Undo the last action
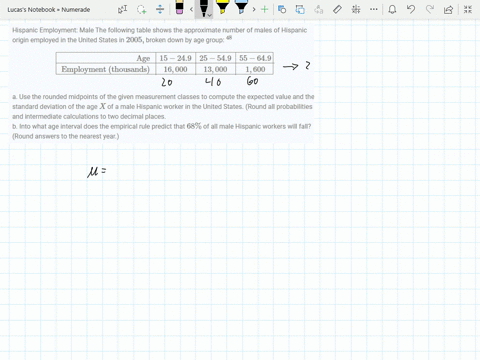 [411, 9]
